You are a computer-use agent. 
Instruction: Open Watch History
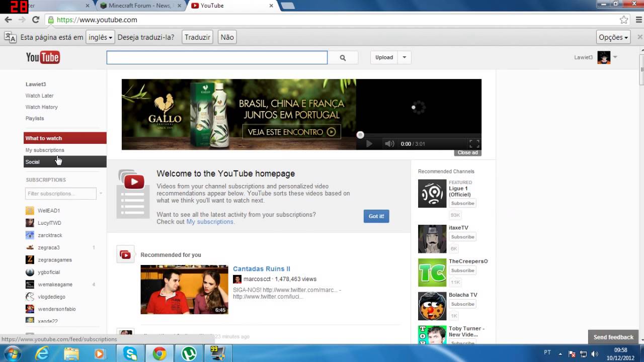[x=42, y=107]
